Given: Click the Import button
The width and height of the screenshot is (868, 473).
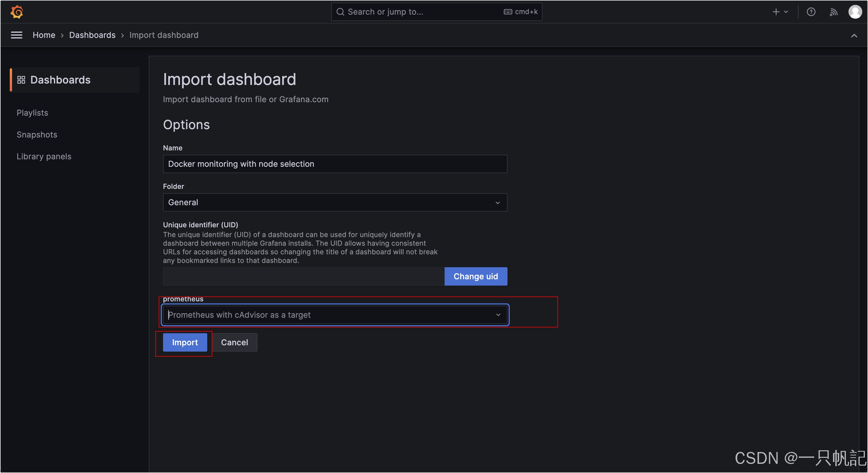Looking at the screenshot, I should point(185,342).
